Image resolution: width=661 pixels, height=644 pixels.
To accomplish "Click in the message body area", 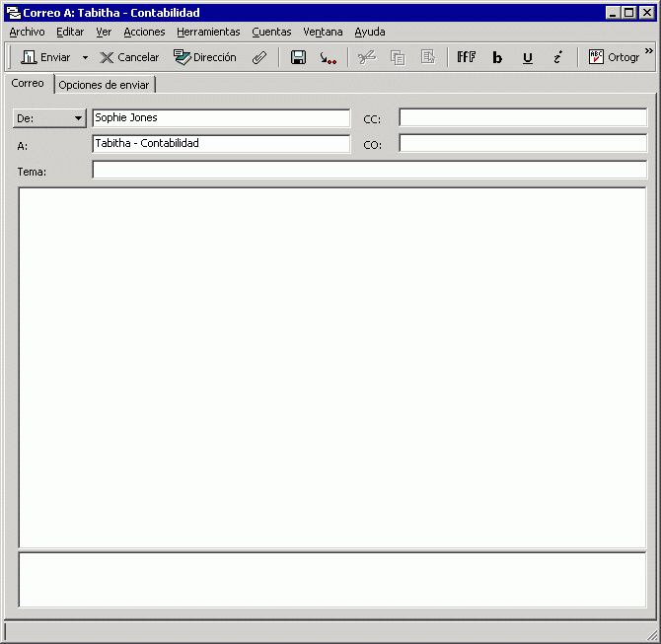I will tap(332, 368).
